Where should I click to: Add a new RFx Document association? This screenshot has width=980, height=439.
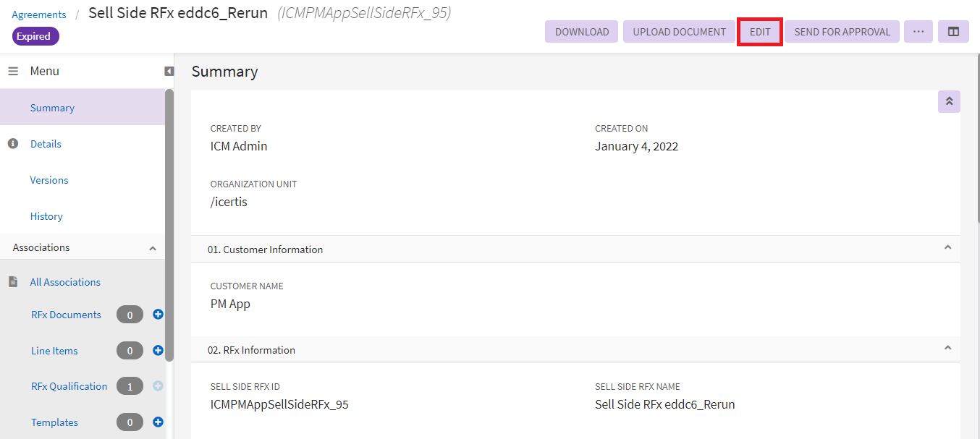(x=158, y=315)
